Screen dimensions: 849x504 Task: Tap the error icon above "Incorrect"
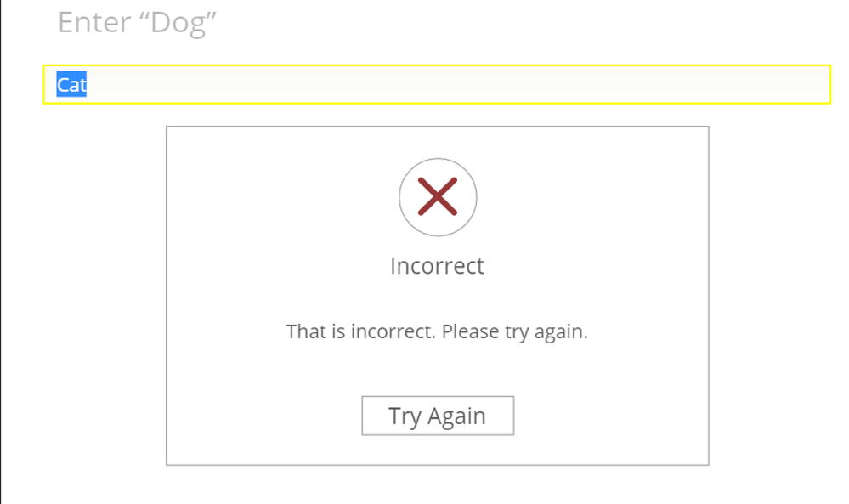pyautogui.click(x=438, y=197)
